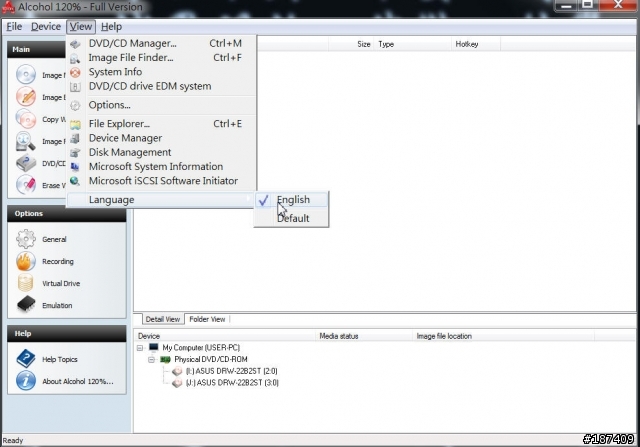Screen dimensions: 640x447
Task: Collapse the Physical DVD/CD-ROM tree node
Action: [151, 360]
